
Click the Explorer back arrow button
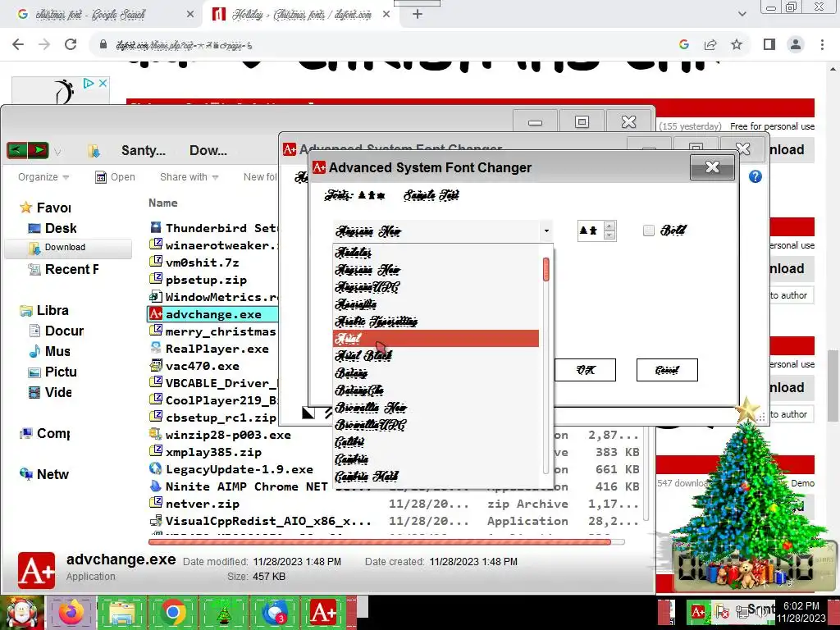click(x=16, y=150)
